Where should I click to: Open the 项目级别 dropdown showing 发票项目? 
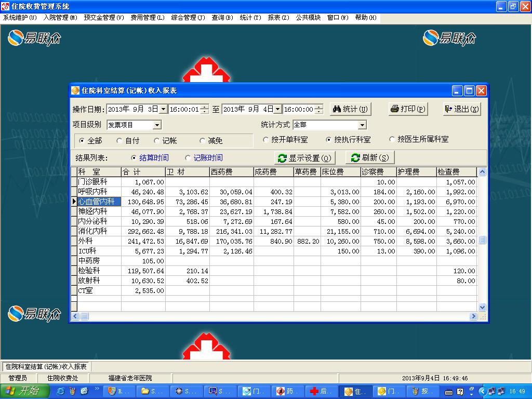(x=157, y=125)
